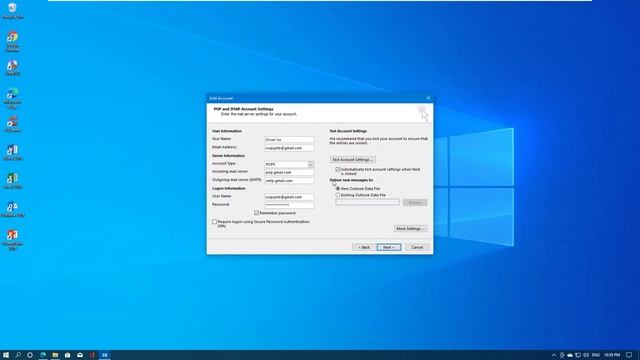The height and width of the screenshot is (360, 640).
Task: Click the Browse button for data file
Action: tap(415, 202)
